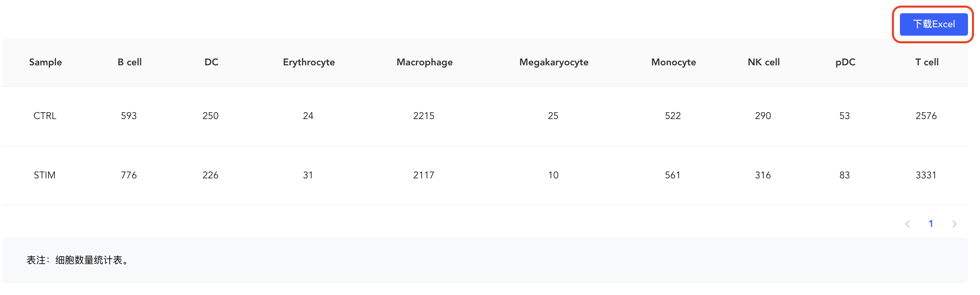Screen dimensions: 980x295
Task: Click the B cell column header
Action: pyautogui.click(x=130, y=62)
